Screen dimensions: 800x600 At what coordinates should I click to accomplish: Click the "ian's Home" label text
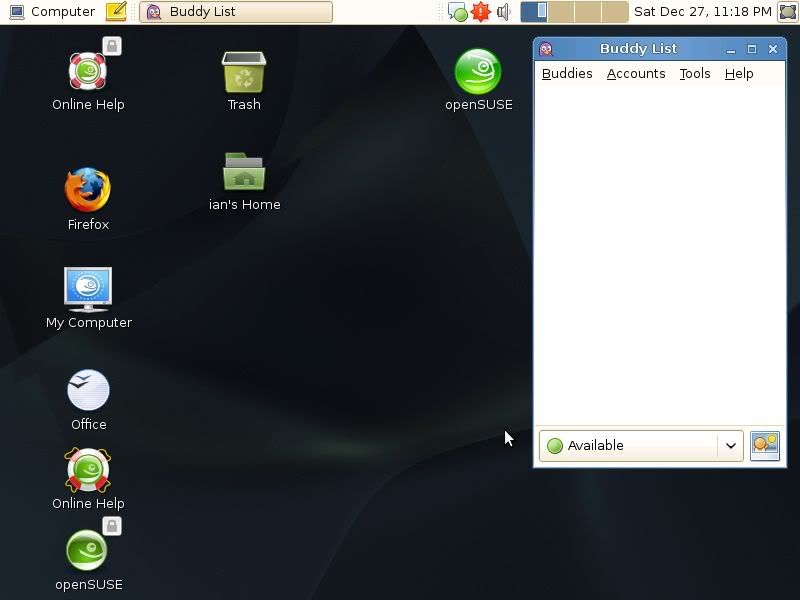tap(244, 205)
